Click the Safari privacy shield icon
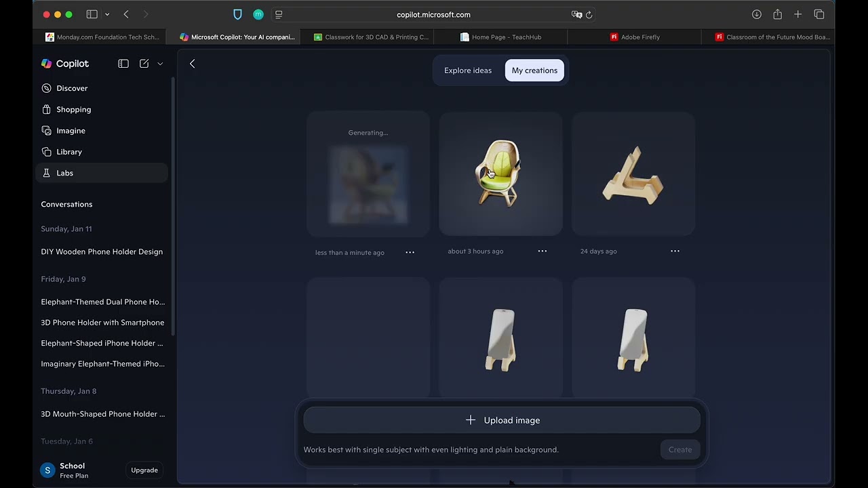868x488 pixels. (x=237, y=14)
